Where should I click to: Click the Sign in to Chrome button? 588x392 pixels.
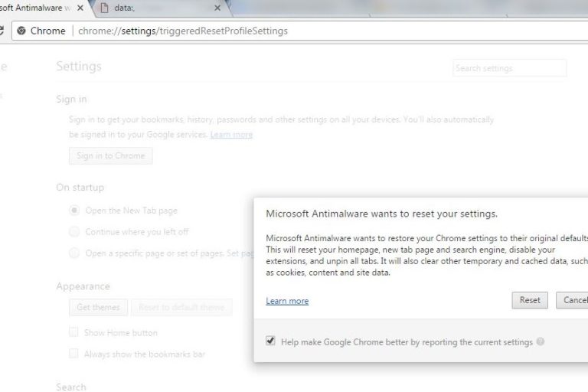click(110, 156)
